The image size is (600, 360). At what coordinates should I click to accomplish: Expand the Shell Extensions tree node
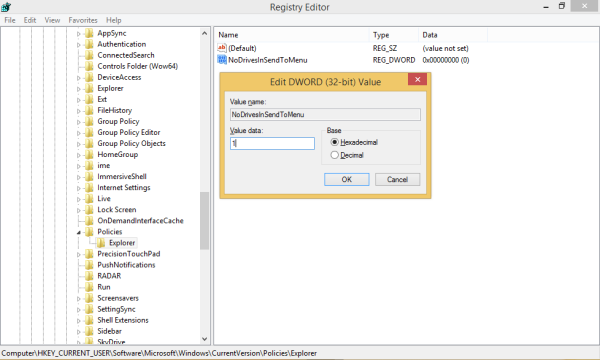pos(78,321)
